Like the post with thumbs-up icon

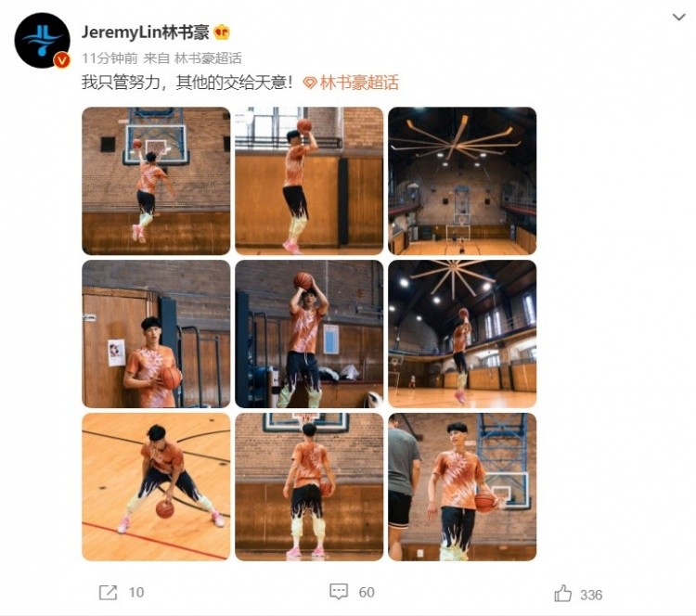(x=563, y=594)
